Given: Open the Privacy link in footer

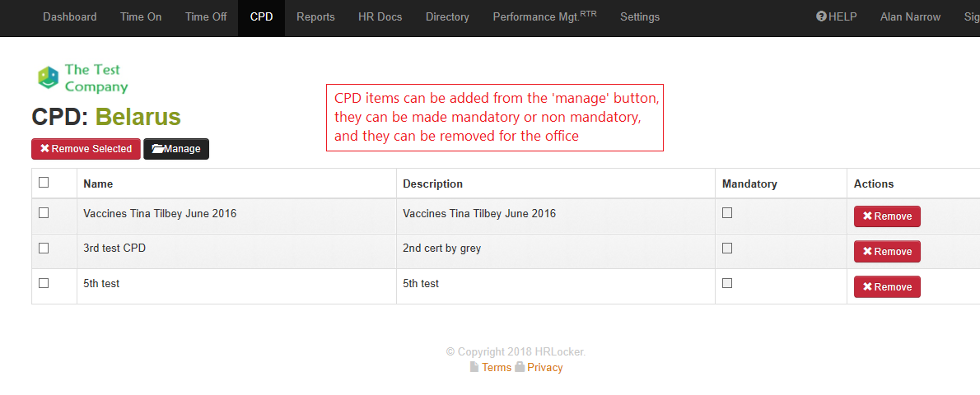Looking at the screenshot, I should (544, 368).
